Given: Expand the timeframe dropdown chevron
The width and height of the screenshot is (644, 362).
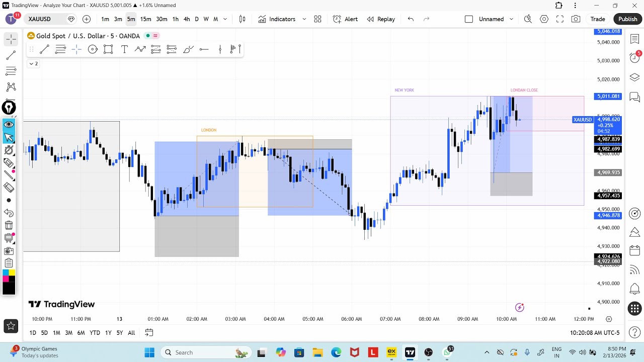Looking at the screenshot, I should [225, 19].
